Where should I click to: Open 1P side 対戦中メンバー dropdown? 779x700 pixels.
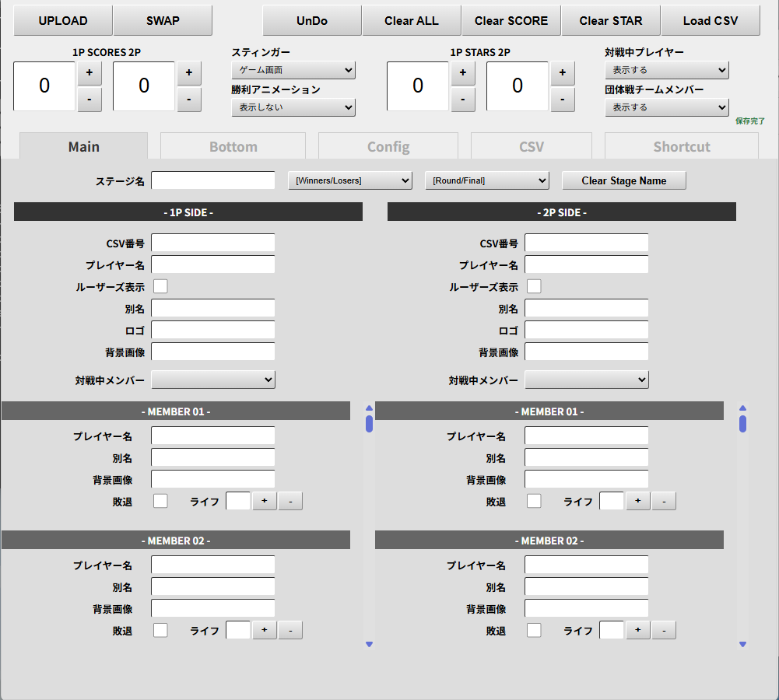click(x=213, y=380)
